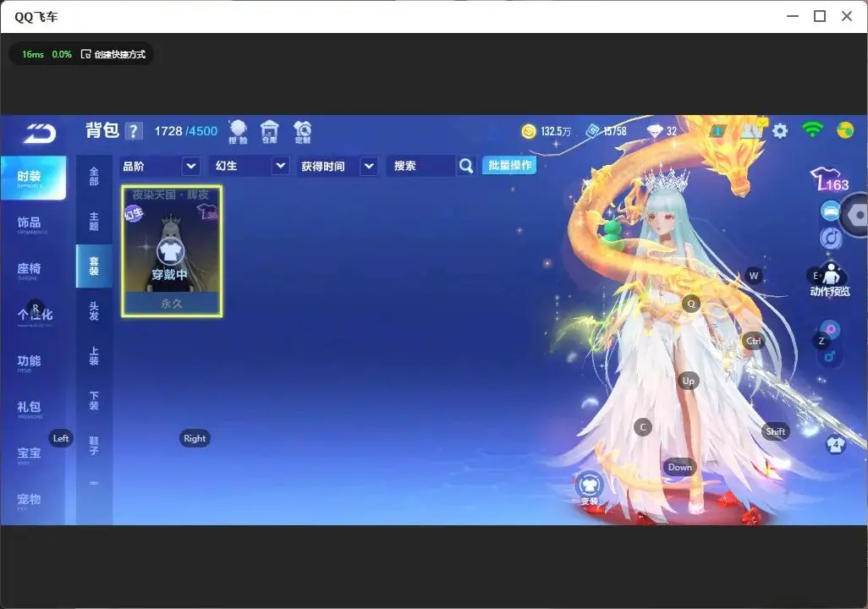Open the 定制 customization icon
Viewport: 868px width, 609px height.
tap(302, 132)
